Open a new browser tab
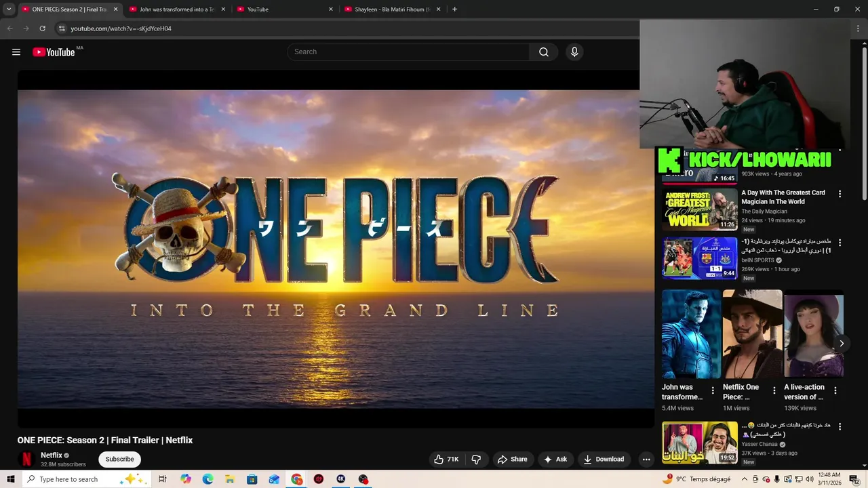The height and width of the screenshot is (488, 868). 454,9
